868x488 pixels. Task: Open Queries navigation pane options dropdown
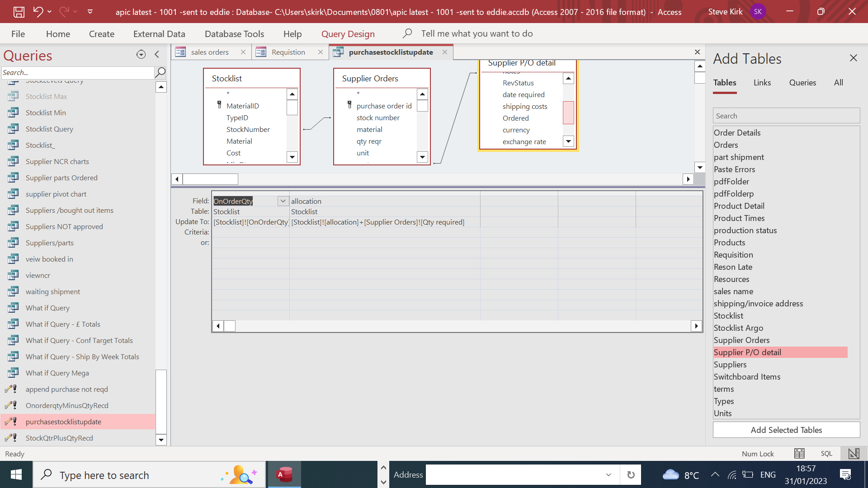pos(141,55)
